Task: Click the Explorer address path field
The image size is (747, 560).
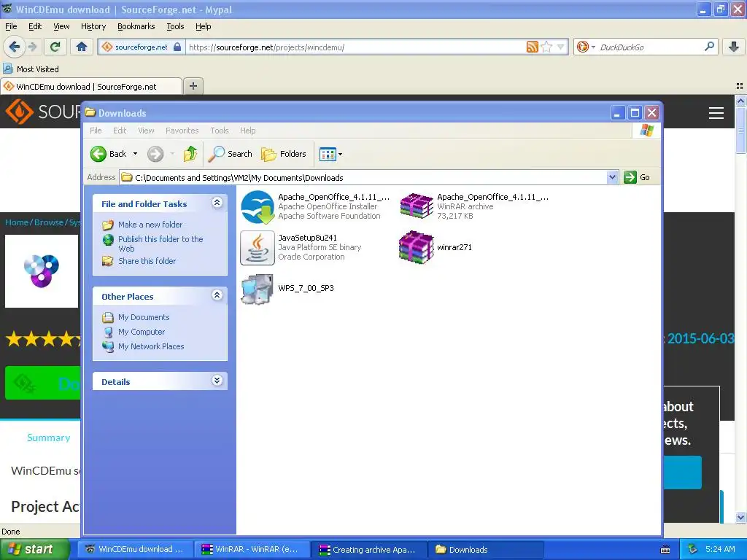Action: [363, 178]
